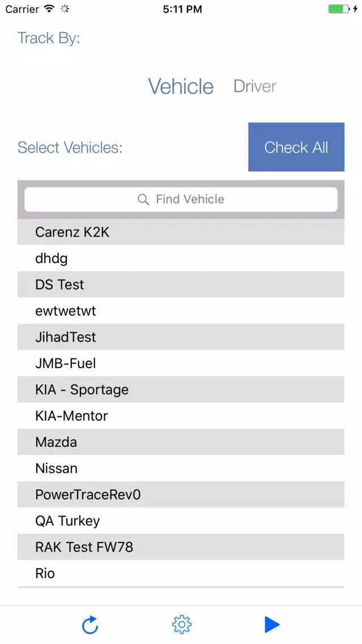Select the Carenz K2K vehicle
The height and width of the screenshot is (644, 362).
point(181,232)
